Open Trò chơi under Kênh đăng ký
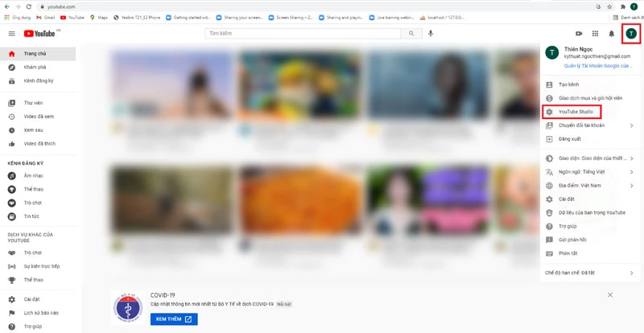 [38, 203]
